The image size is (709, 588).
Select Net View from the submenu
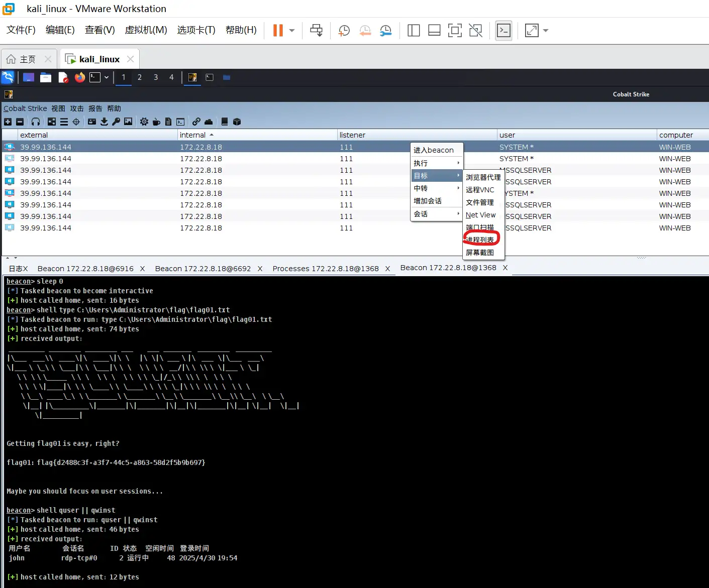pos(483,215)
